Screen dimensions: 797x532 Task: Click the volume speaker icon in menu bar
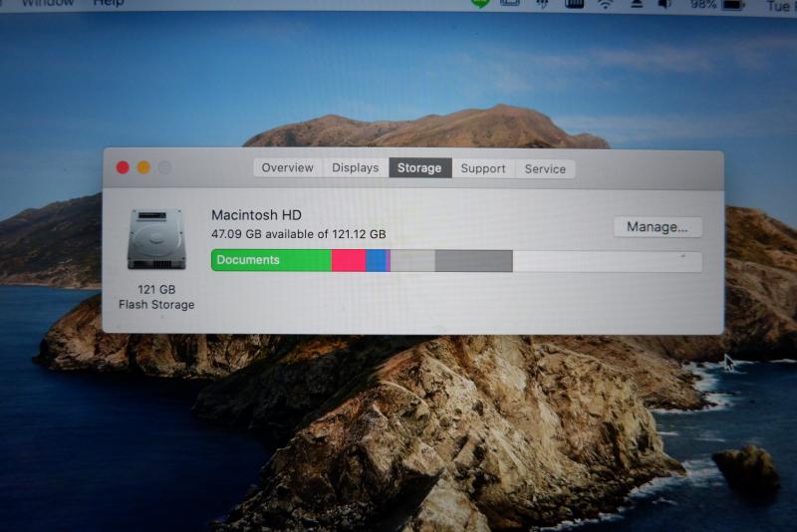pos(664,5)
